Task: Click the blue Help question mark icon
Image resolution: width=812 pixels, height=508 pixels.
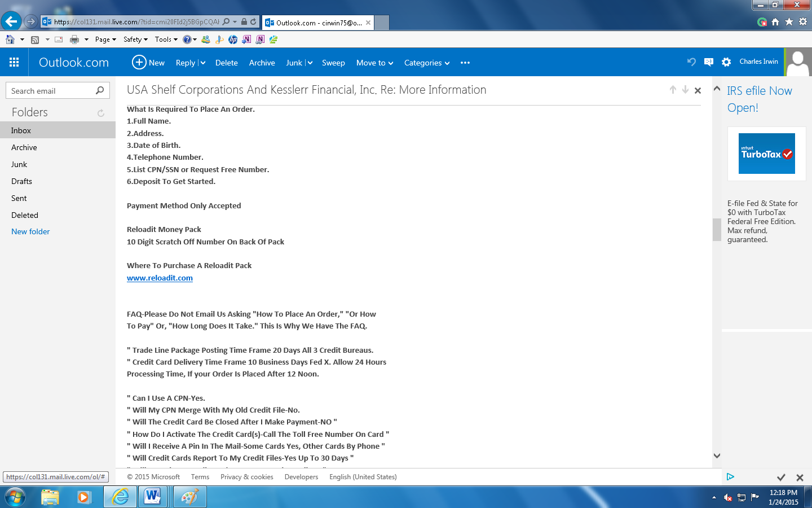Action: pos(187,40)
